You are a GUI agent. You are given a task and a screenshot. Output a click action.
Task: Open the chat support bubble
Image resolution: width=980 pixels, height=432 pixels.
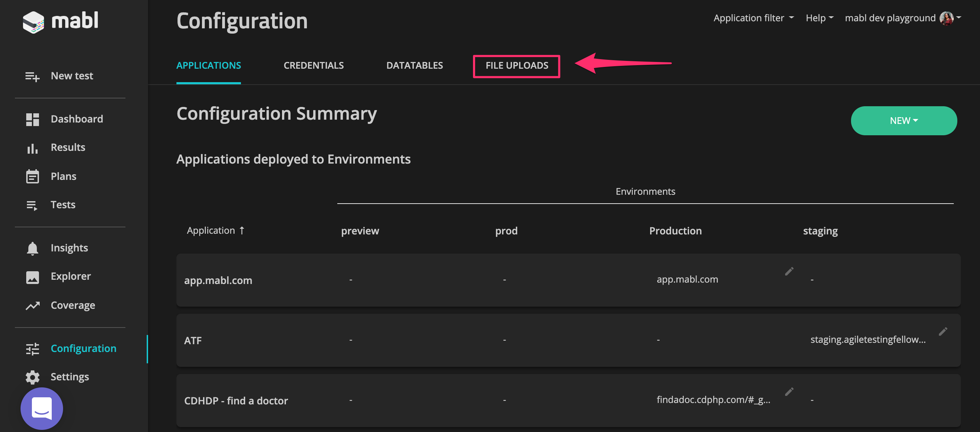coord(42,408)
